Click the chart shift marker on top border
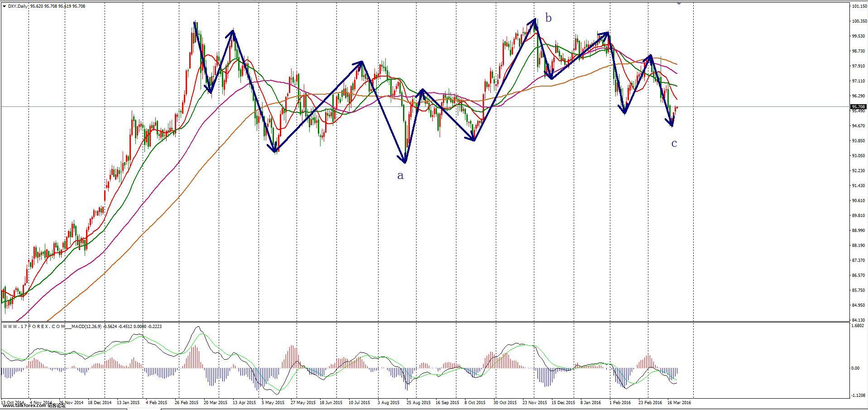The image size is (868, 410). point(679,4)
